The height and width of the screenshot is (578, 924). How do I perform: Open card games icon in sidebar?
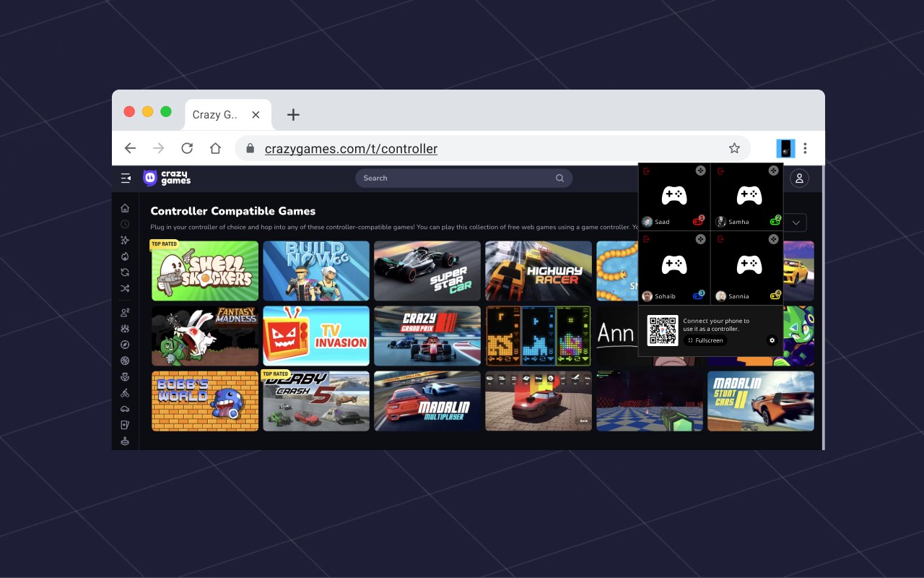coord(125,425)
